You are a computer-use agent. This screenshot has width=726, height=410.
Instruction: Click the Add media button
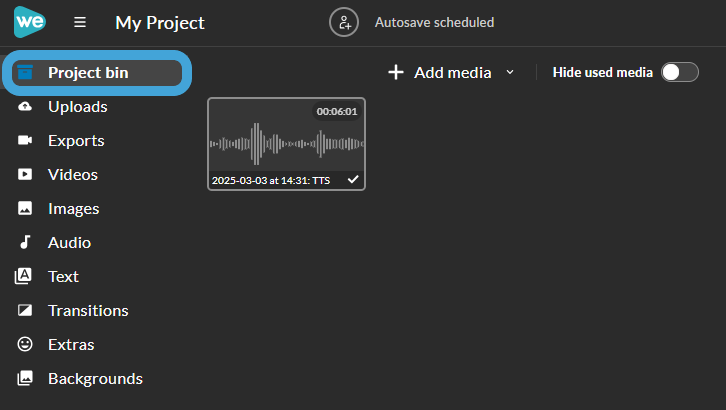tap(439, 73)
